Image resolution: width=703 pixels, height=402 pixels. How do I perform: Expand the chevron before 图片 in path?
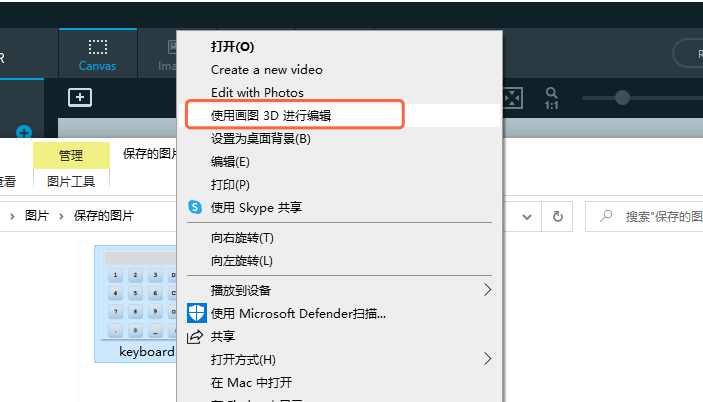pos(12,216)
